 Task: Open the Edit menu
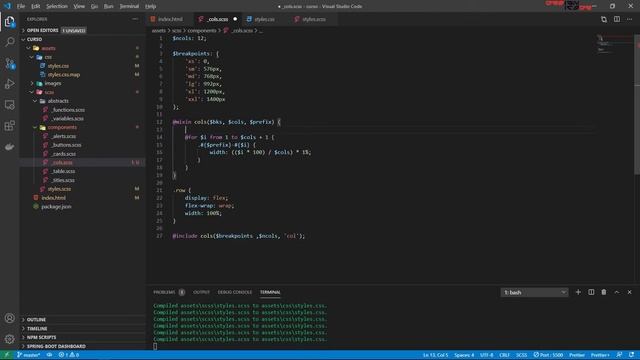coord(36,6)
